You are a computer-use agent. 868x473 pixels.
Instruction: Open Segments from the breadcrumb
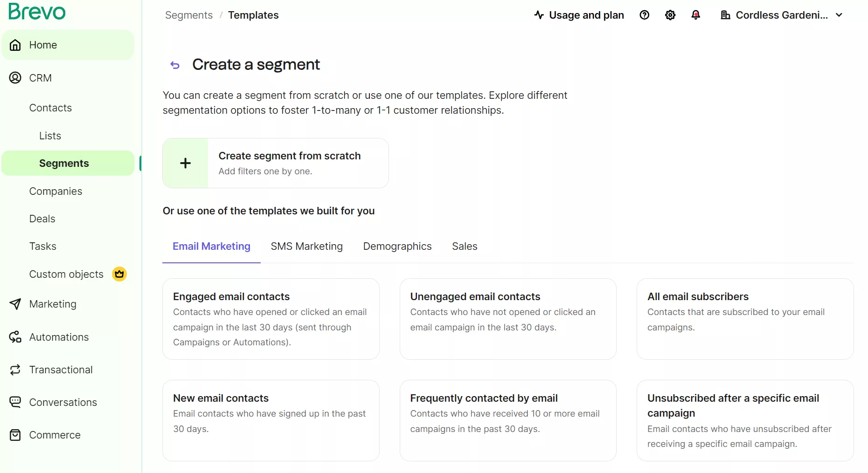pos(188,15)
